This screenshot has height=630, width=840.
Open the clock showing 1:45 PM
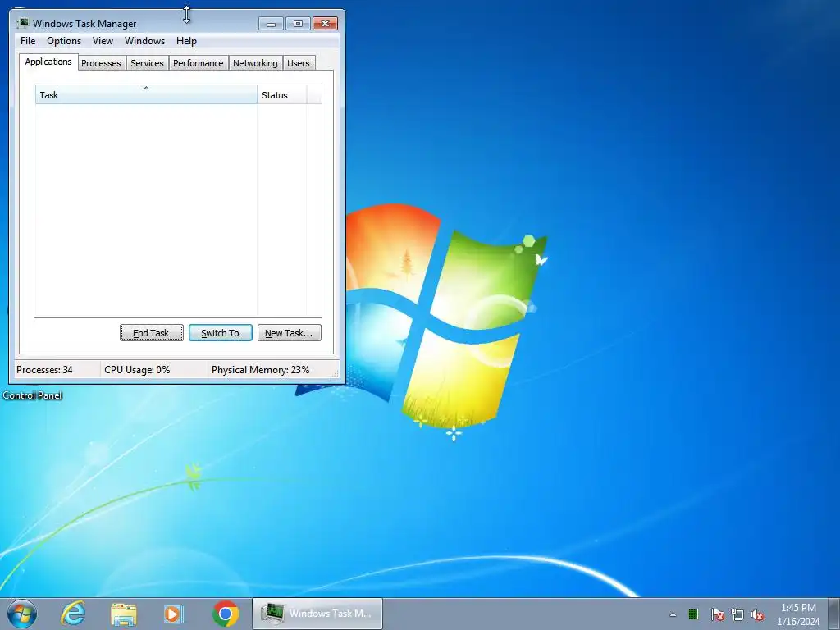798,614
